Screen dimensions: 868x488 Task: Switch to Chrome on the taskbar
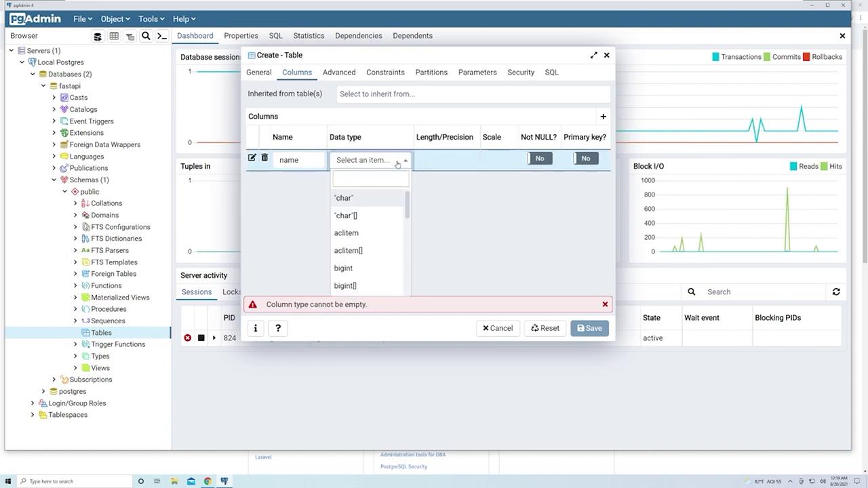click(x=208, y=481)
